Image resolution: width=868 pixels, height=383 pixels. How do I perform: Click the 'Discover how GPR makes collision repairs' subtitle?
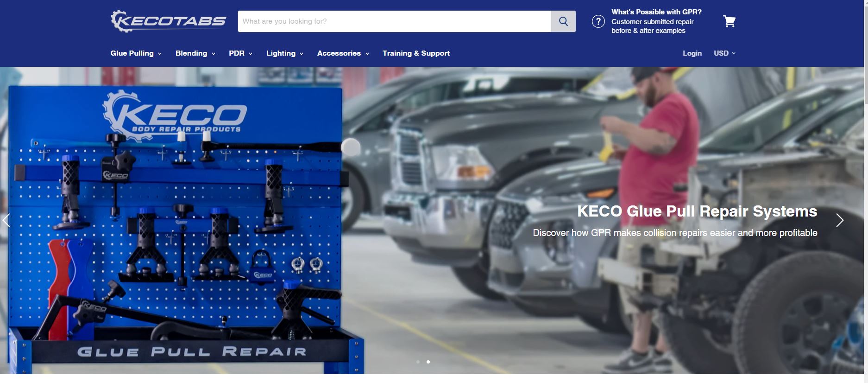click(675, 233)
